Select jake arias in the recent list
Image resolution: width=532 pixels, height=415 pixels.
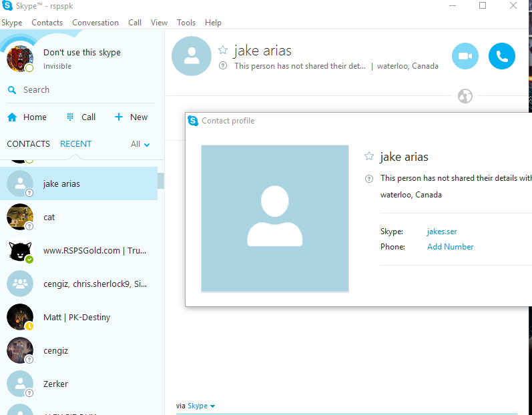click(x=79, y=183)
